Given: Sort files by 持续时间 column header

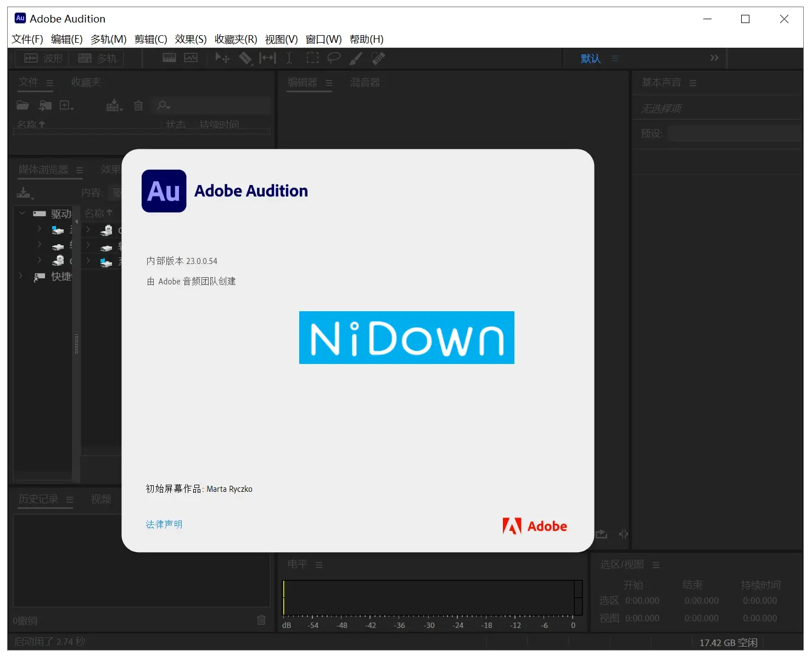Looking at the screenshot, I should tap(219, 125).
